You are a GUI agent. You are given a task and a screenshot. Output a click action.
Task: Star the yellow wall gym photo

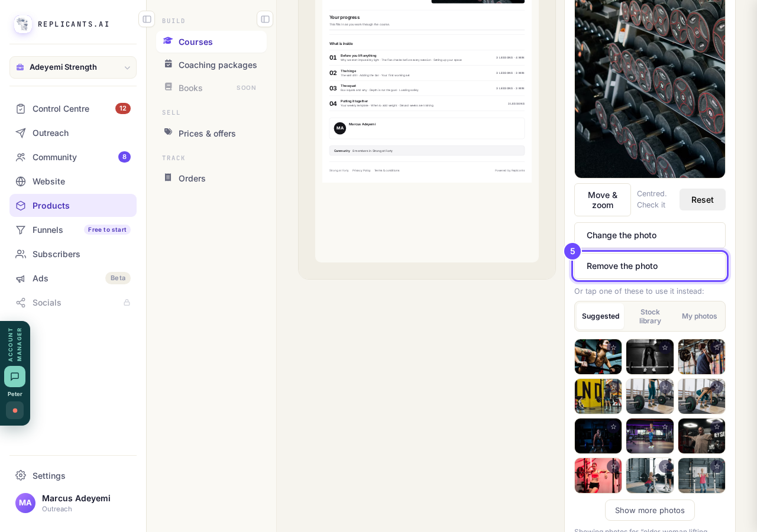click(x=613, y=387)
